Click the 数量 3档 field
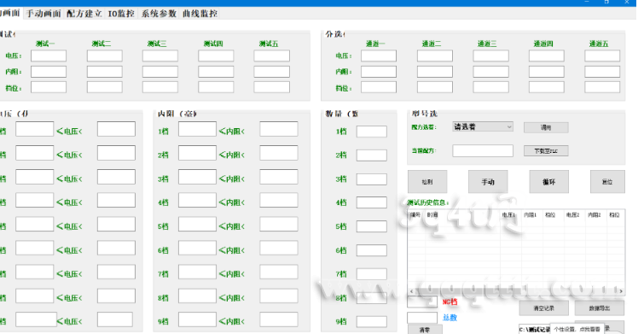 click(x=372, y=179)
